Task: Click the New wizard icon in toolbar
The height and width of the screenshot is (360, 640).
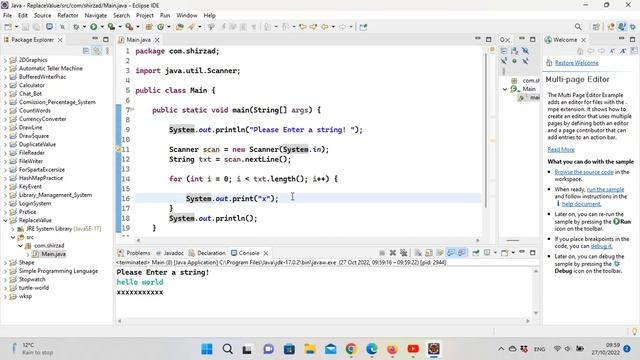Action: pyautogui.click(x=8, y=27)
